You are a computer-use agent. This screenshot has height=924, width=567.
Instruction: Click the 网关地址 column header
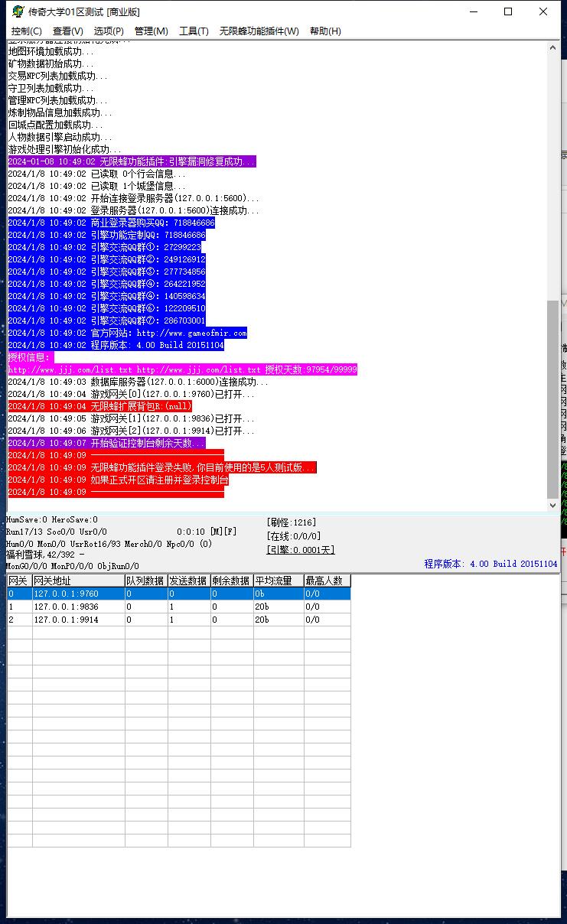pos(78,581)
